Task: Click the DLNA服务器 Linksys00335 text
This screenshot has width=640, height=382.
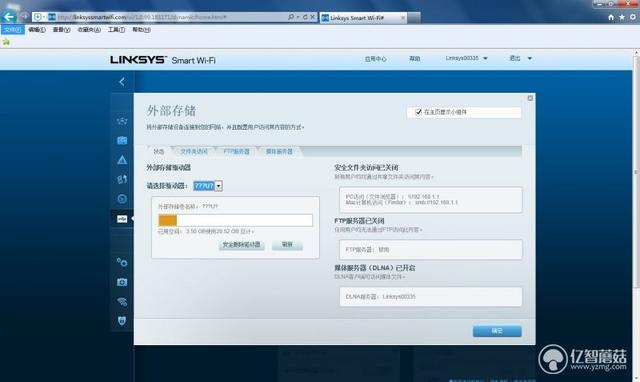Action: pos(380,297)
